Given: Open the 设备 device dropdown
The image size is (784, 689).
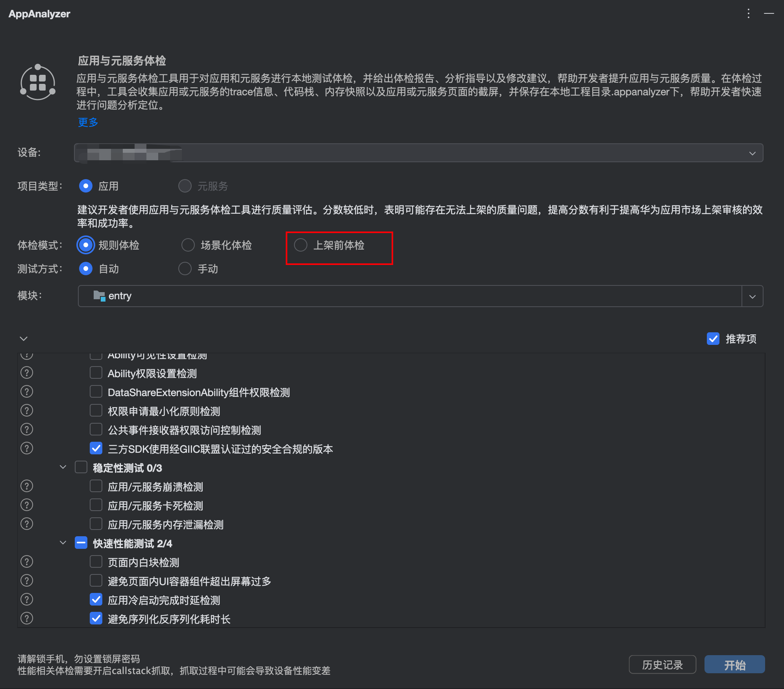Looking at the screenshot, I should point(752,153).
